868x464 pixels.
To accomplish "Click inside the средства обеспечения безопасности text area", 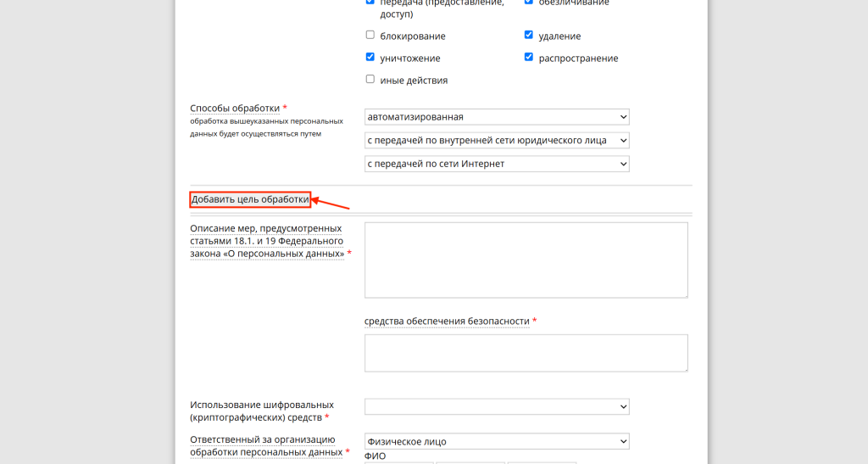I will coord(526,353).
